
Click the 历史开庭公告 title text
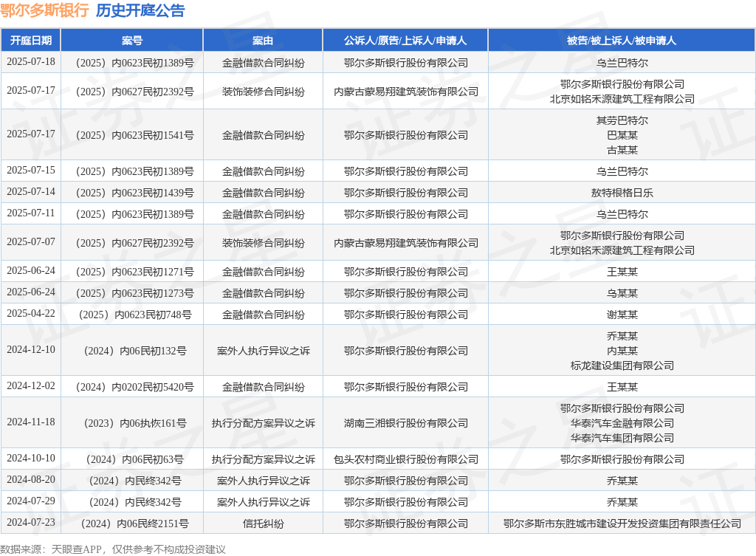(x=140, y=10)
